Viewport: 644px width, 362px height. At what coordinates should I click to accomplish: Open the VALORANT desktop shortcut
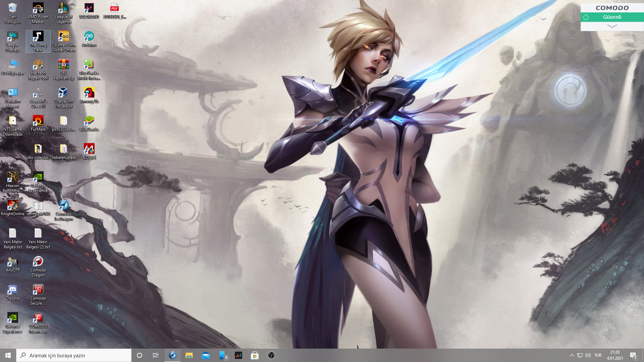coord(89,10)
